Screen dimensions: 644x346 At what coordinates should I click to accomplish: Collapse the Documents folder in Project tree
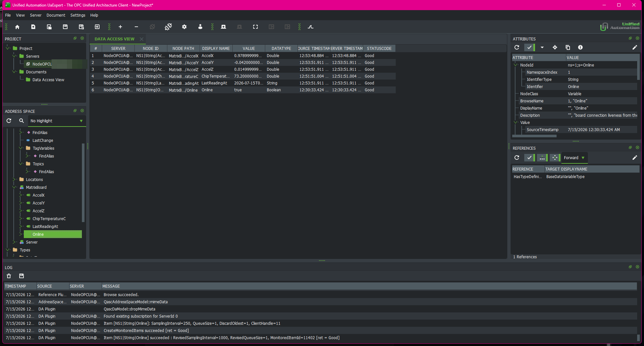(14, 72)
